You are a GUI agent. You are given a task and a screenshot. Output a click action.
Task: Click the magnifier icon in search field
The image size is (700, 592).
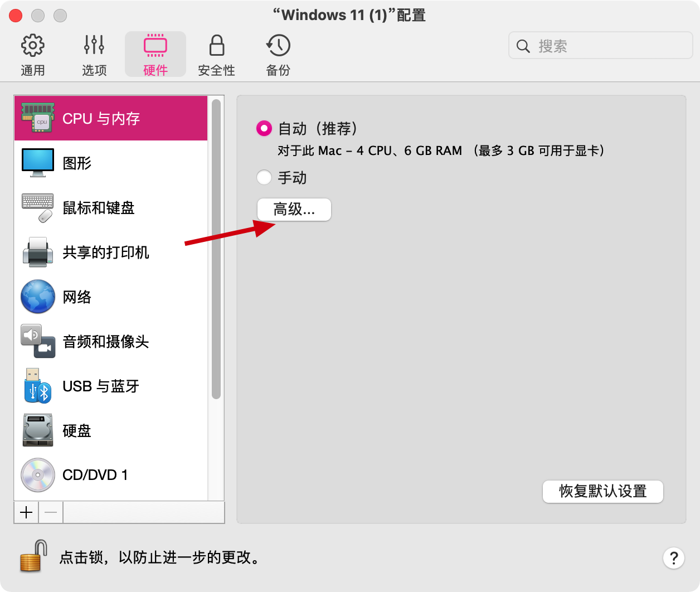click(x=523, y=46)
